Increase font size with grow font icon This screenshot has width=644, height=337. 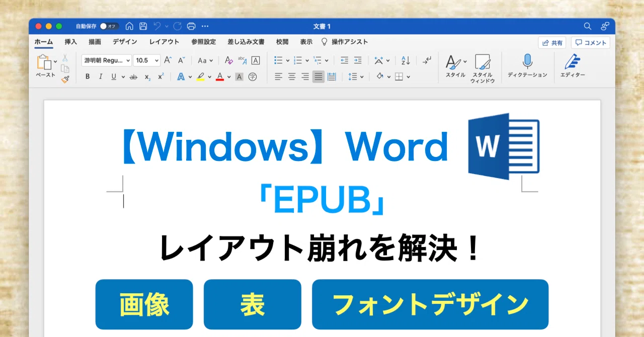(168, 60)
